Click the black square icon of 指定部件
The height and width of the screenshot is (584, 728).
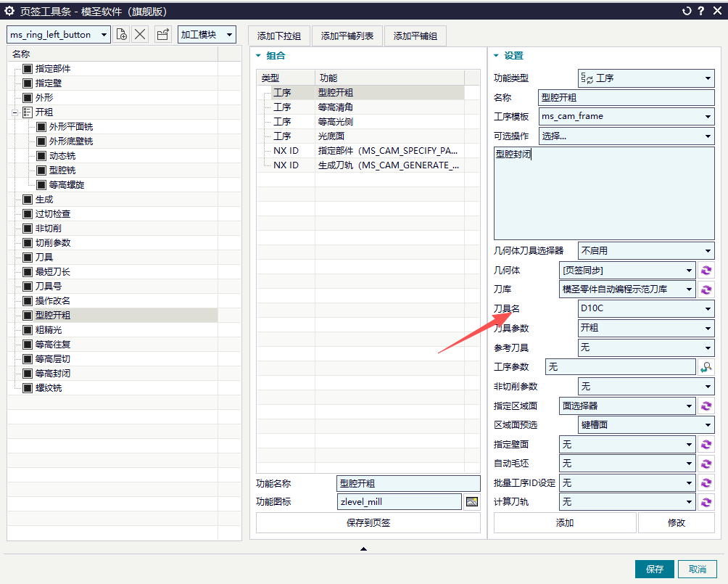coord(28,69)
